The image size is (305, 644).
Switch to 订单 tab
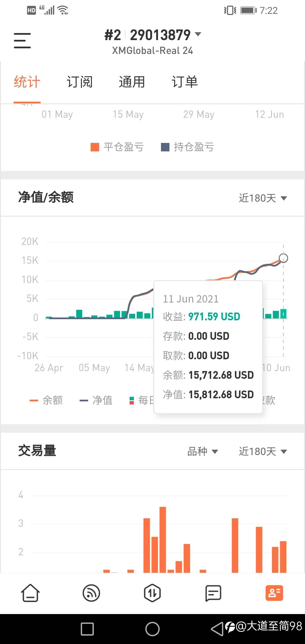[x=185, y=82]
